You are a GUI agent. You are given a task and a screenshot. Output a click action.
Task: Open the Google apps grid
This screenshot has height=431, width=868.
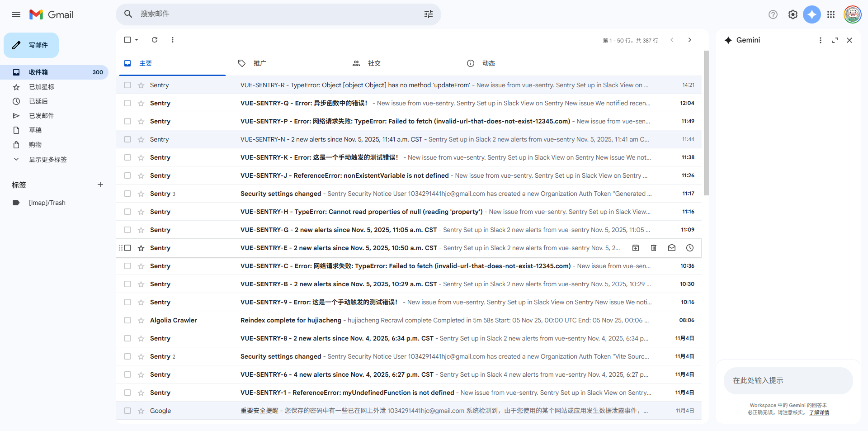(x=830, y=14)
